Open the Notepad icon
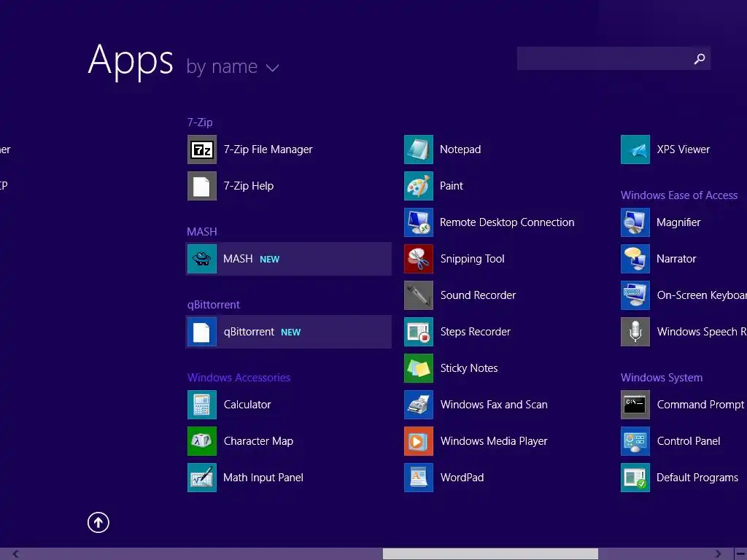This screenshot has height=560, width=747. [x=419, y=149]
